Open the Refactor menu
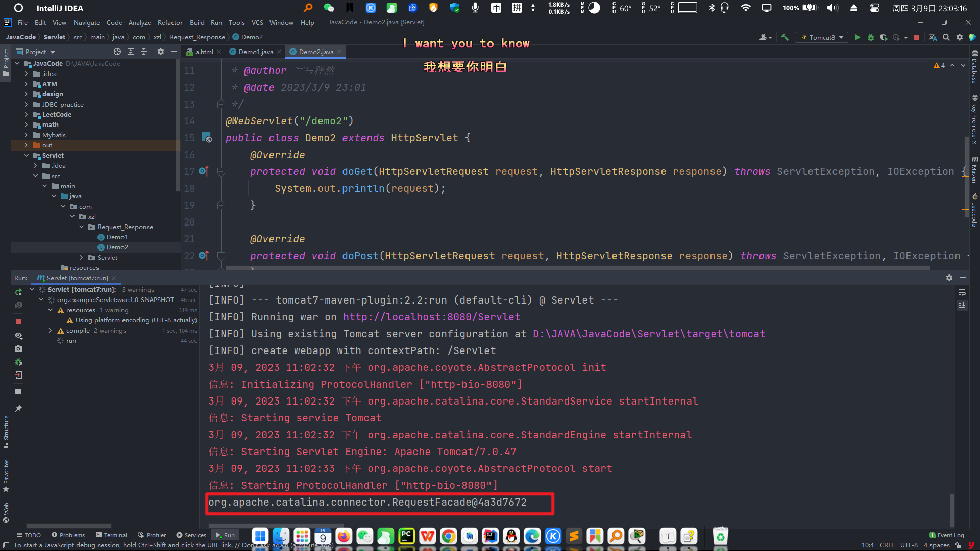 click(169, 23)
